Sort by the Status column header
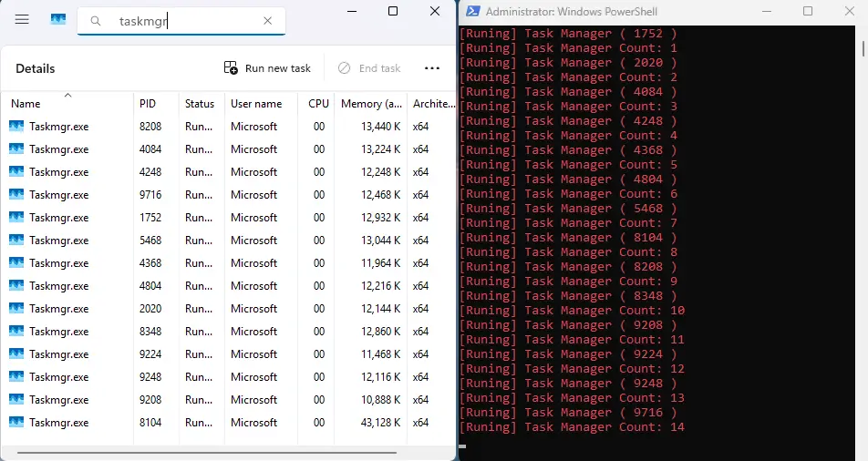Viewport: 868px width, 461px height. 200,104
